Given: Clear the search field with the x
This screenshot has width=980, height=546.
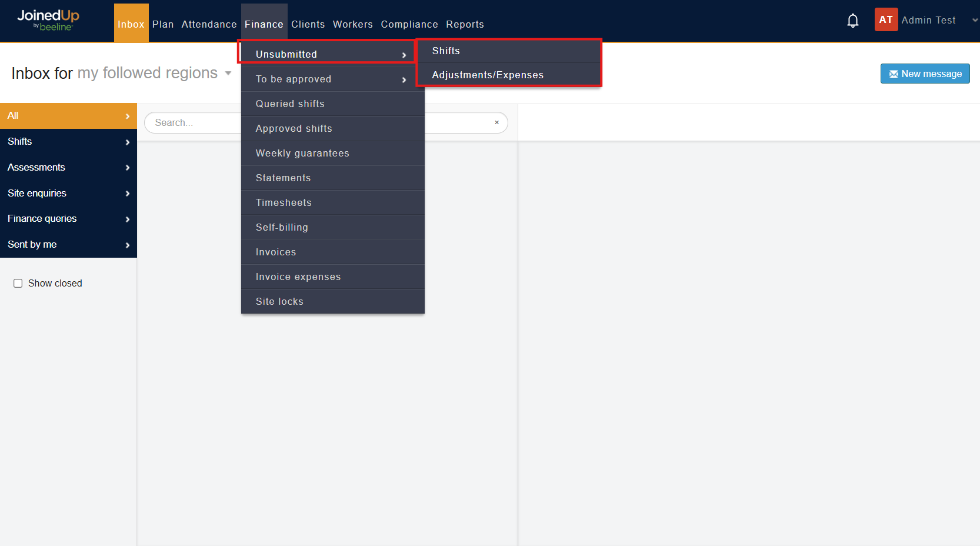Looking at the screenshot, I should coord(496,122).
